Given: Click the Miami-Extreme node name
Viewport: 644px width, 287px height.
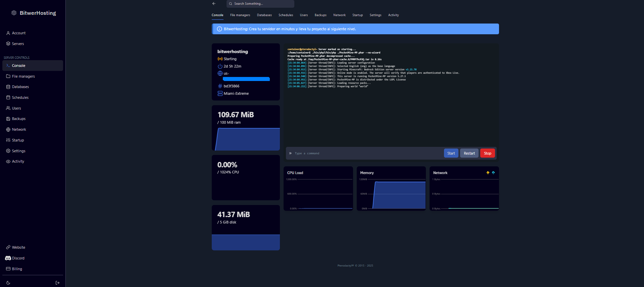Looking at the screenshot, I should point(236,93).
